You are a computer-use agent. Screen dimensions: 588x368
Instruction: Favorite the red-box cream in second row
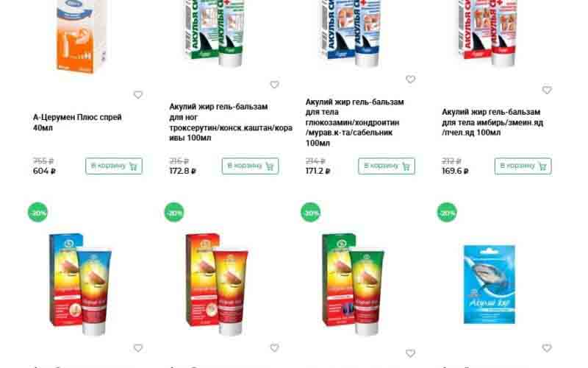pyautogui.click(x=274, y=348)
